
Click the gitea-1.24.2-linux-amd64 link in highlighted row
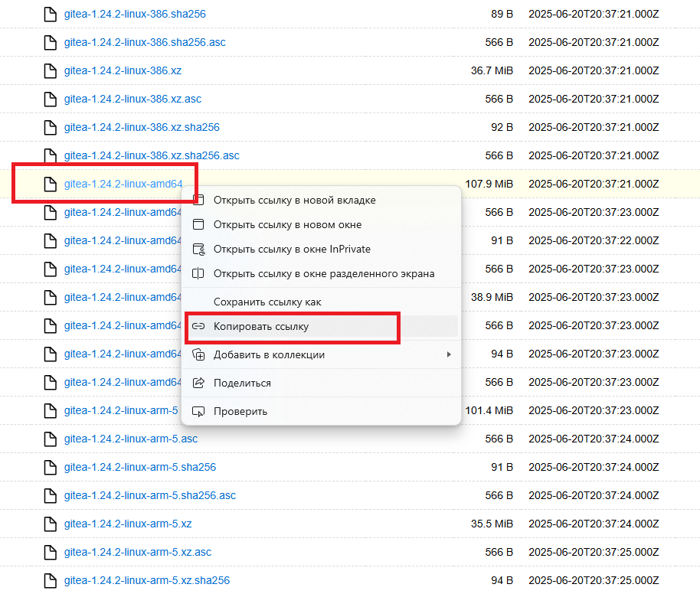pos(123,184)
